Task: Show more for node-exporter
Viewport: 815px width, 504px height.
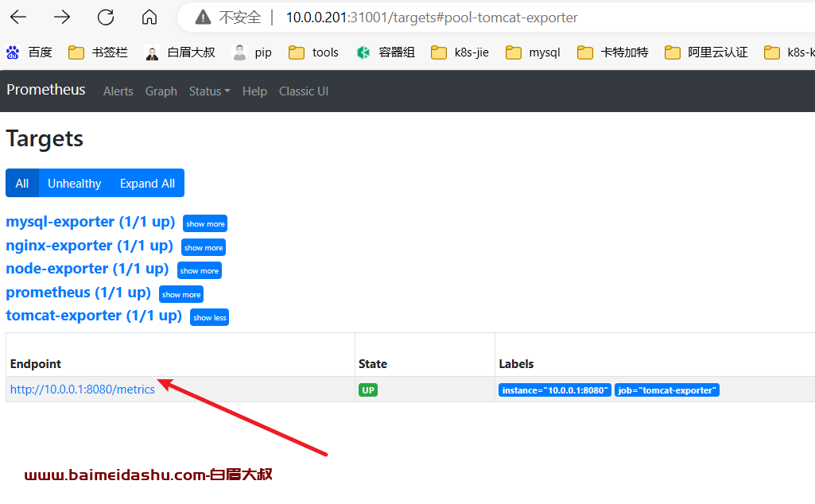Action: pyautogui.click(x=199, y=271)
